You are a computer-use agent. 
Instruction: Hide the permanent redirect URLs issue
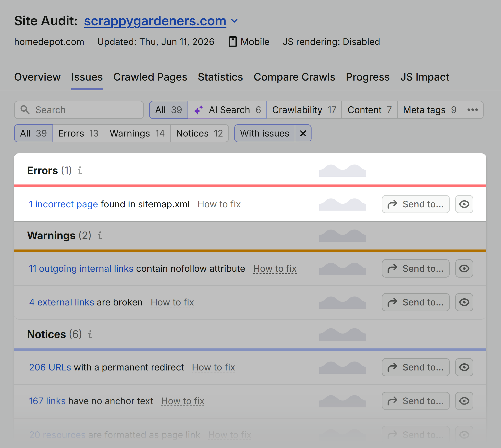464,367
